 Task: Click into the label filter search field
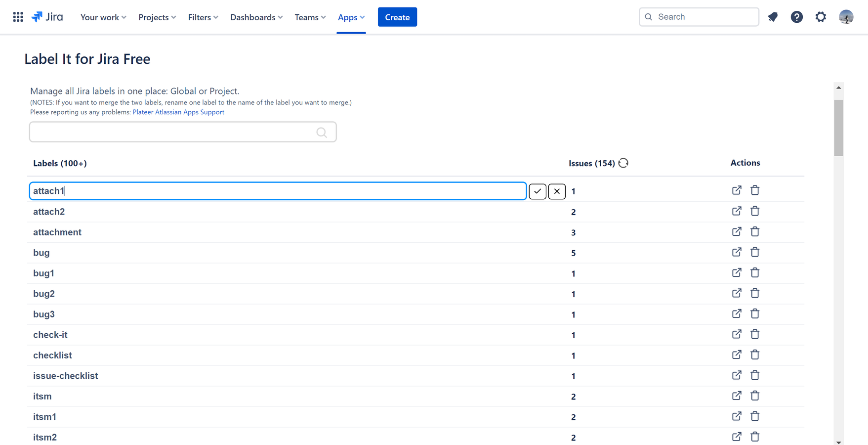coord(183,132)
